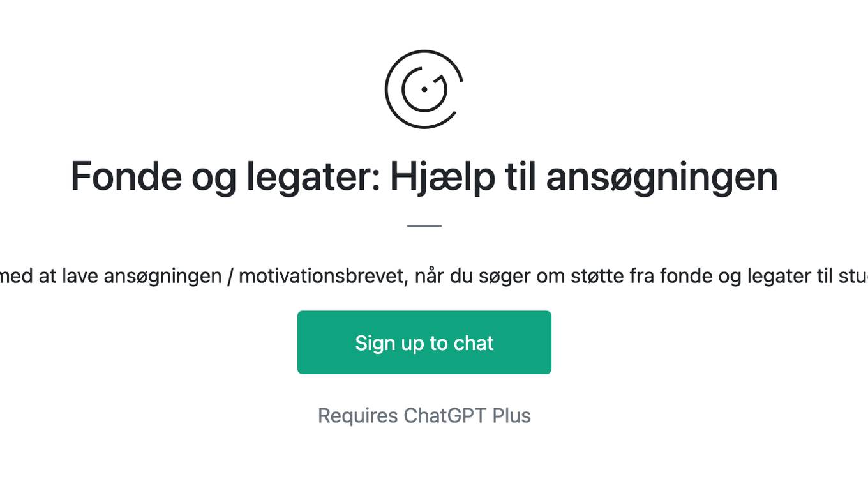
Task: Click the center dot inside the logo
Action: pyautogui.click(x=424, y=90)
